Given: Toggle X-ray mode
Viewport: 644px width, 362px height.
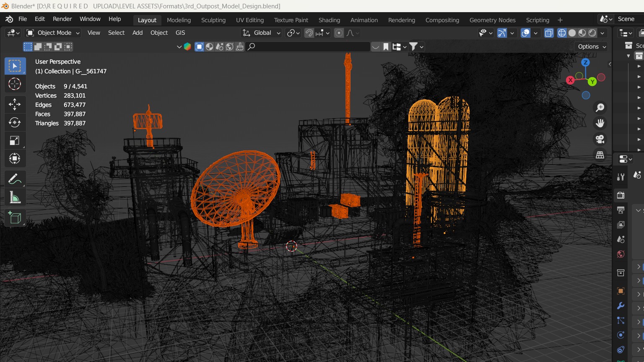Looking at the screenshot, I should tap(549, 33).
